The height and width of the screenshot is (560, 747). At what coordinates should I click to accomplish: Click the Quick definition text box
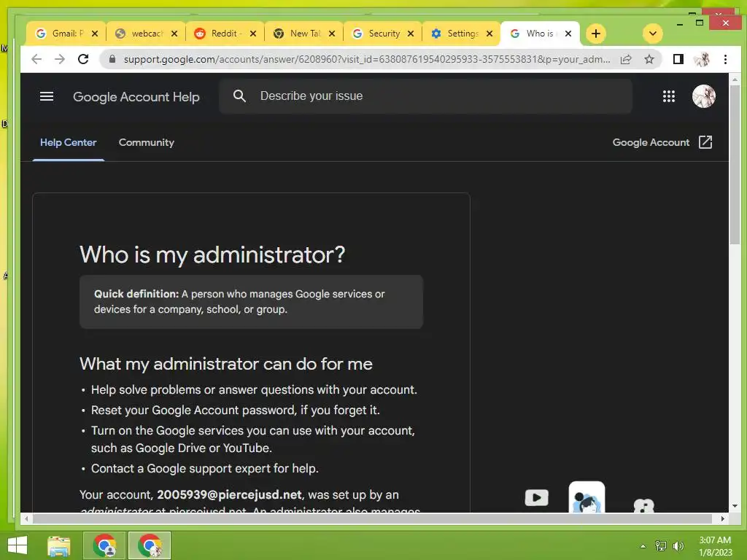(251, 302)
